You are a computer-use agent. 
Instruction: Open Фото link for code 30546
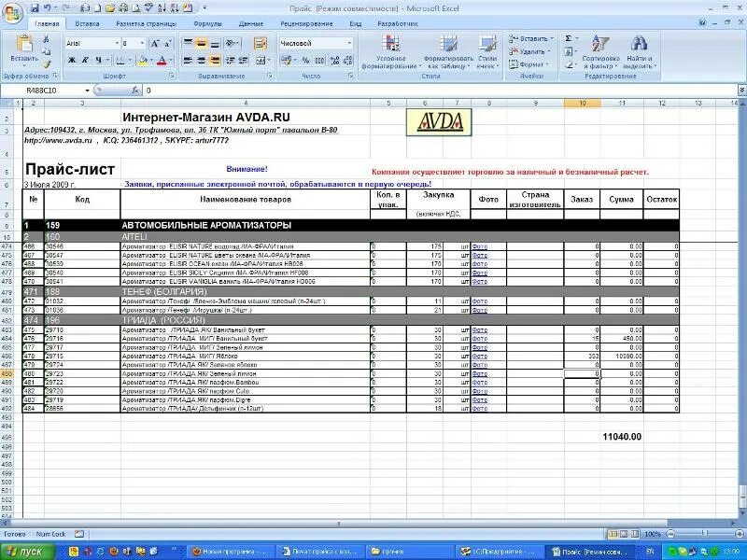[x=480, y=246]
